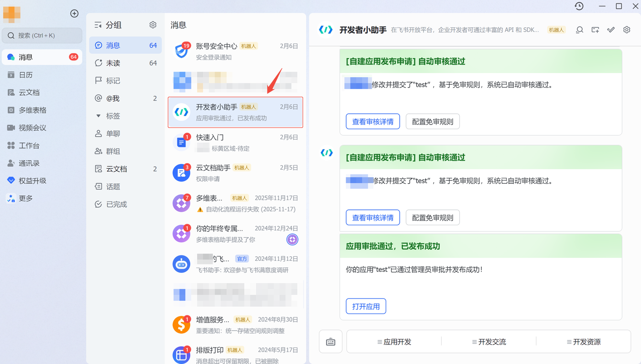Open the 应用开发 bot menu
This screenshot has width=641, height=364.
pyautogui.click(x=394, y=342)
